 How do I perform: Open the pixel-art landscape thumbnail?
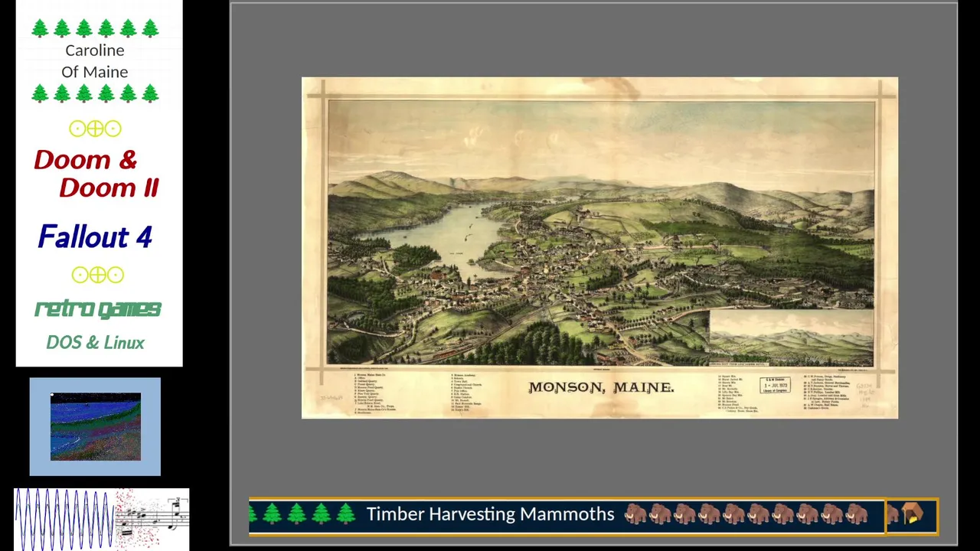coord(96,427)
